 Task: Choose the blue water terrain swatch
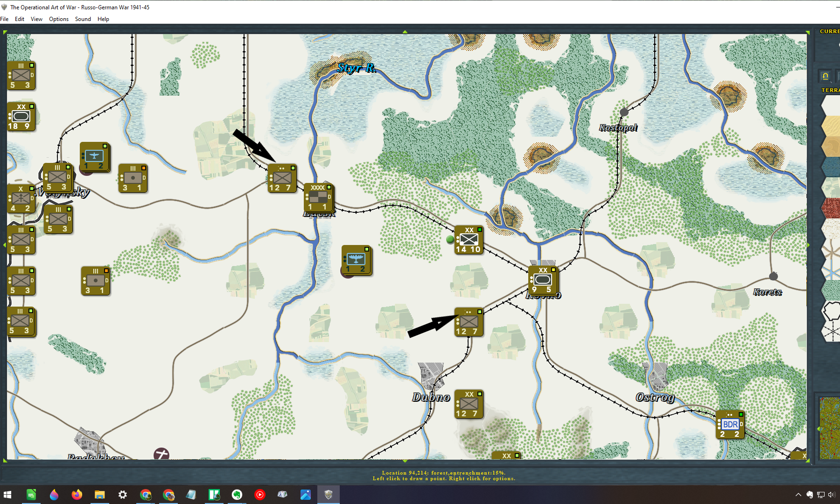point(831,167)
